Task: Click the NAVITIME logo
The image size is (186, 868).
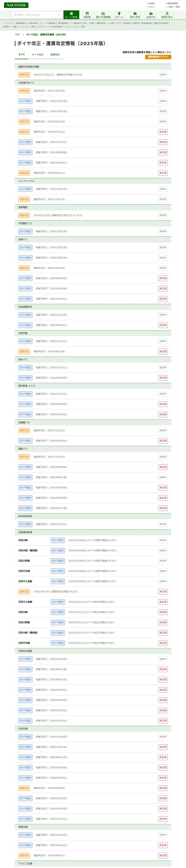Action: click(16, 5)
